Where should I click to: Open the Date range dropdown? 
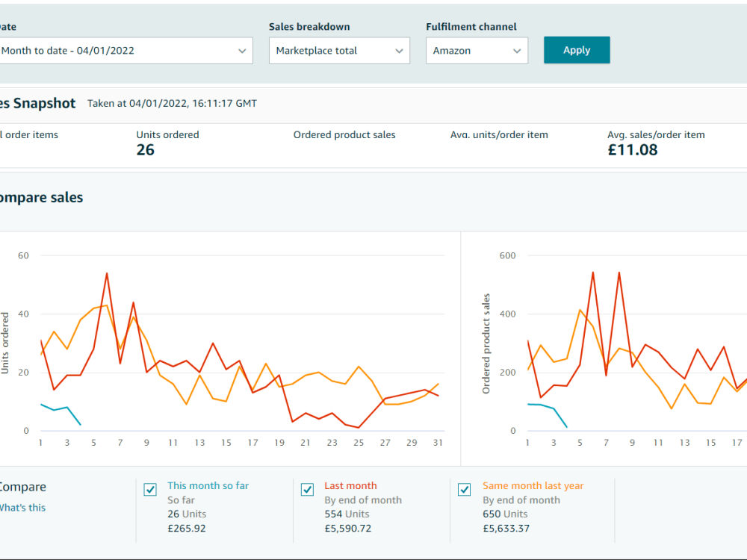click(x=125, y=51)
